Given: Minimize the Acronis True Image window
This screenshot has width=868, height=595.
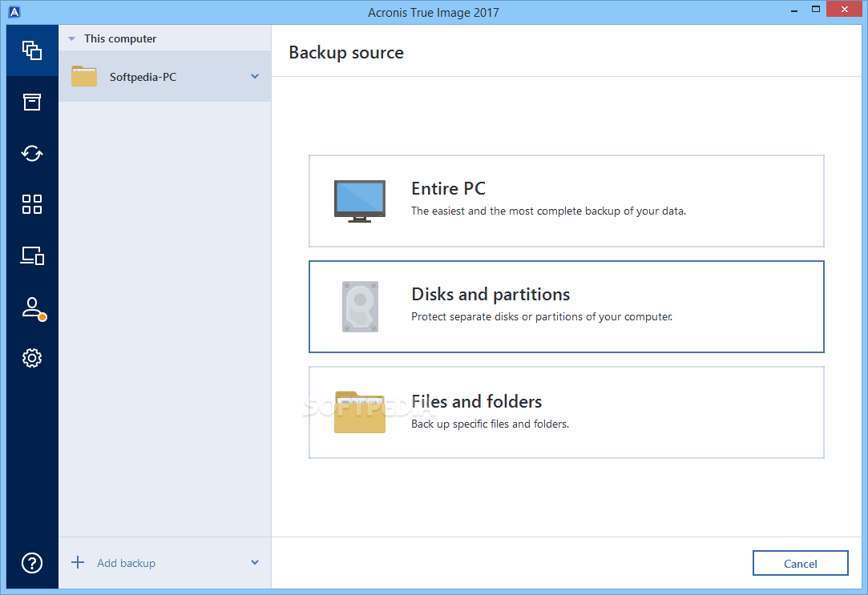Looking at the screenshot, I should click(794, 10).
